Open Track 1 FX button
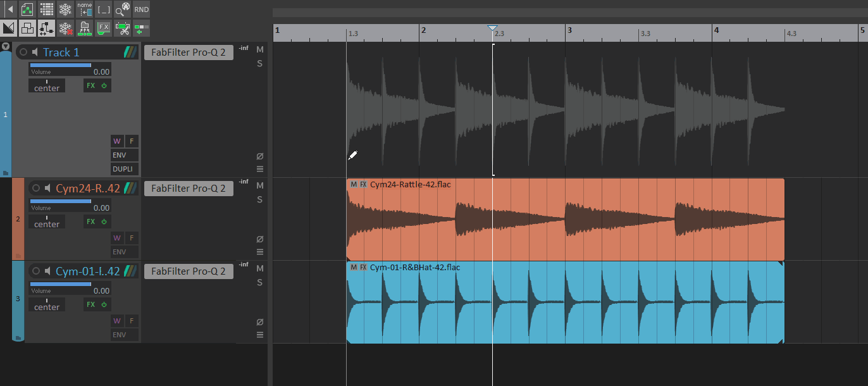The width and height of the screenshot is (868, 386). pyautogui.click(x=91, y=85)
